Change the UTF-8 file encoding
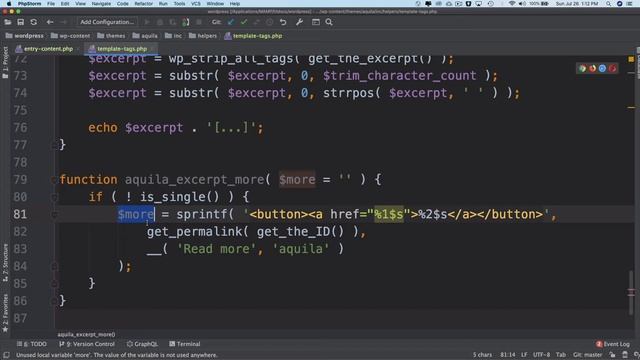This screenshot has height=360, width=640. [x=541, y=355]
